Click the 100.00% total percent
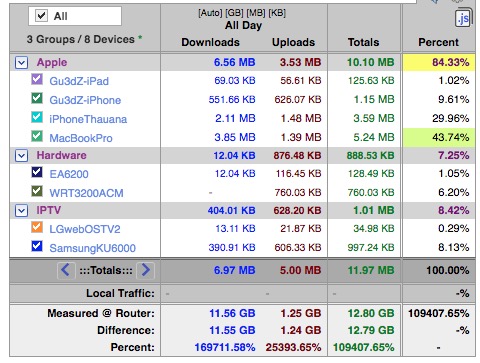The width and height of the screenshot is (480, 363). 448,270
